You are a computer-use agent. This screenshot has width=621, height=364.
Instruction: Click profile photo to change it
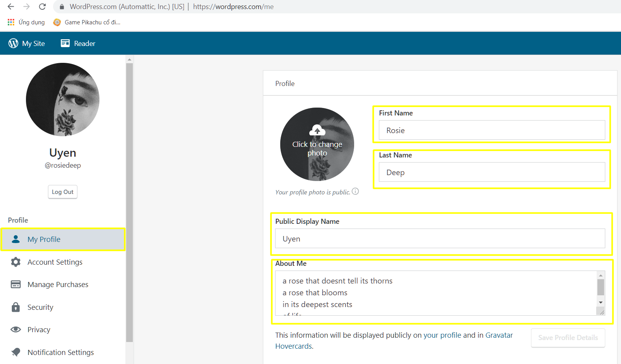click(317, 144)
